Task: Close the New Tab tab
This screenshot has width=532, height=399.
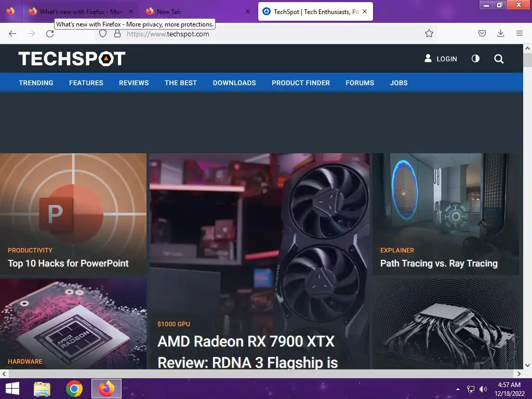Action: 248,11
